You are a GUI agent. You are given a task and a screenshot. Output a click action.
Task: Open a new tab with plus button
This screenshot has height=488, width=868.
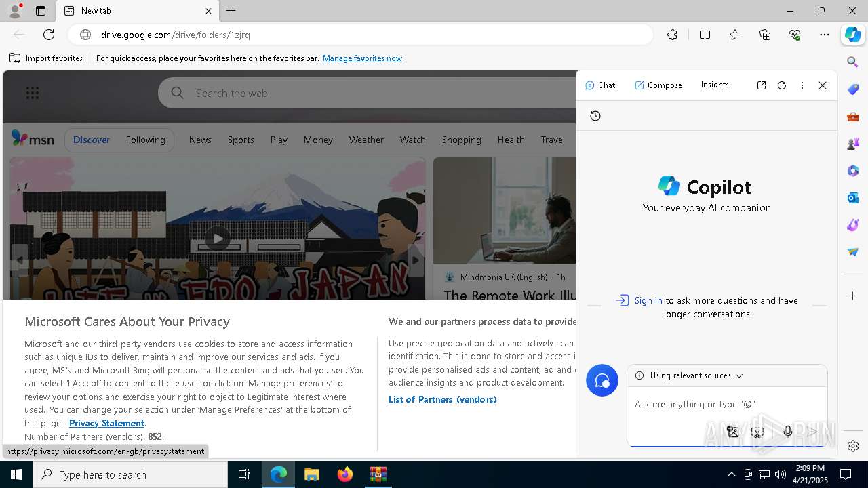coord(231,11)
